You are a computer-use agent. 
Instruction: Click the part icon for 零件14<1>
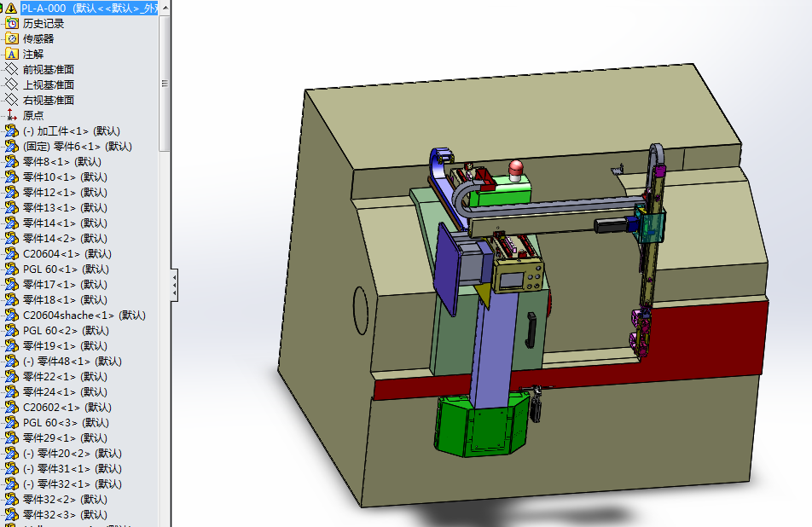(11, 223)
